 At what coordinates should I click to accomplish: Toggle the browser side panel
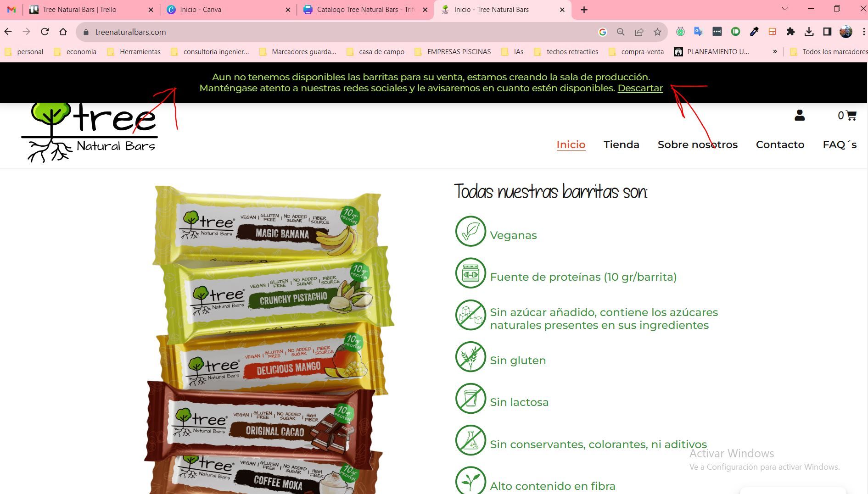point(827,32)
